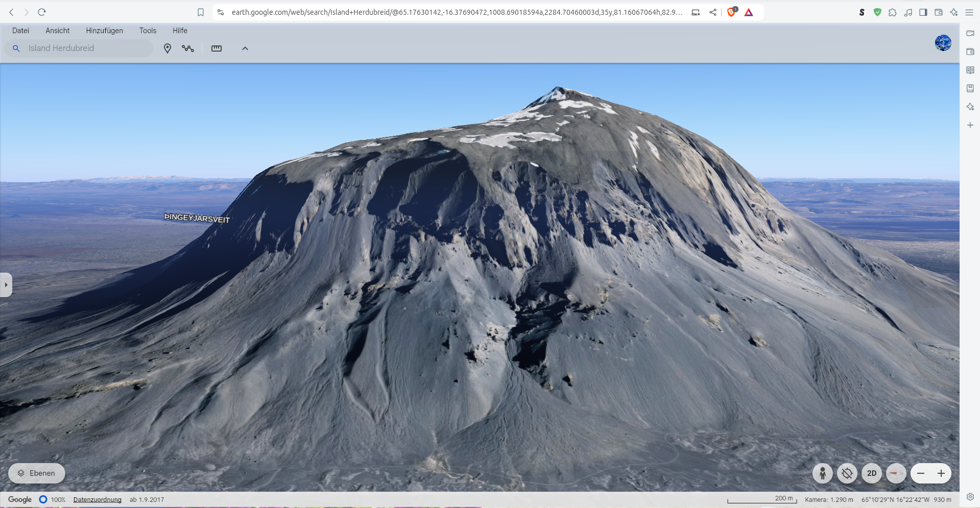Open Brave Talk in the sidebar
Viewport: 980px width, 508px height.
pyautogui.click(x=970, y=33)
